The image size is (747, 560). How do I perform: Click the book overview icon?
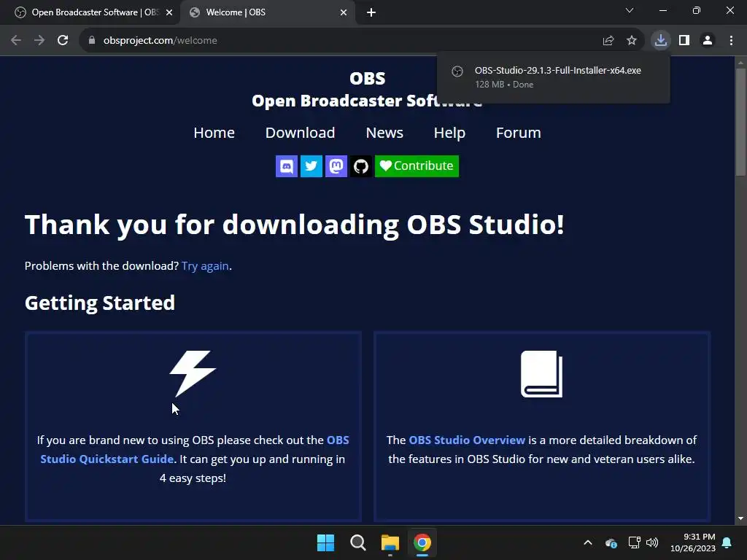(542, 374)
